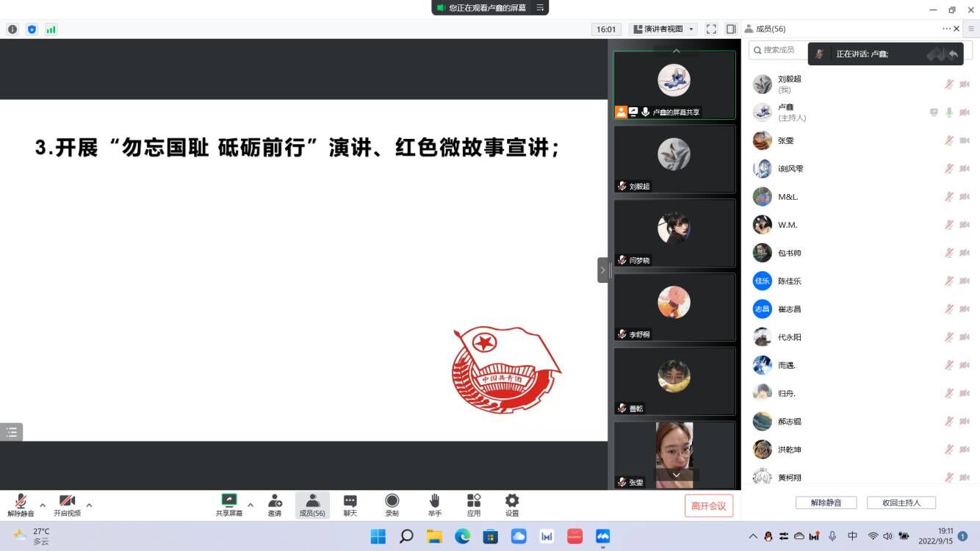Open the members panel three-dot menu

[x=946, y=29]
